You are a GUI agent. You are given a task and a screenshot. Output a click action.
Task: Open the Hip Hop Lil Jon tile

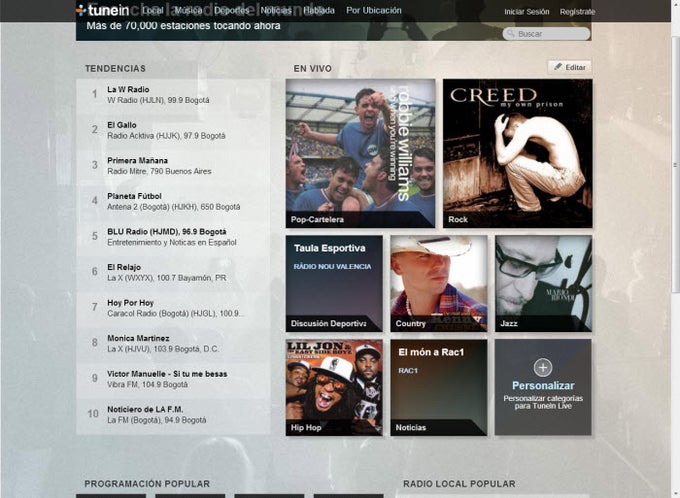tap(334, 388)
